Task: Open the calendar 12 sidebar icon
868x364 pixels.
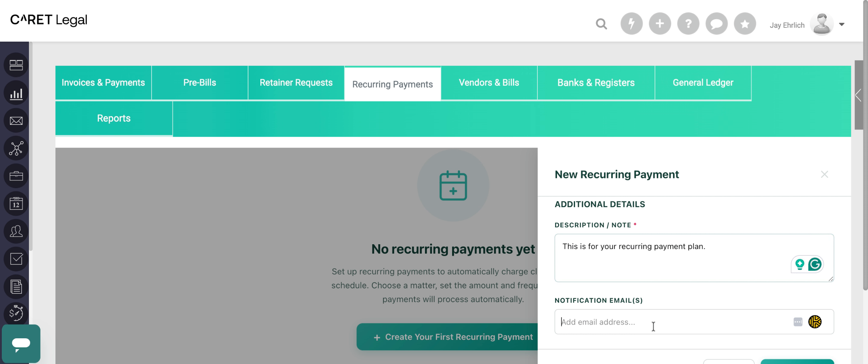Action: [16, 204]
